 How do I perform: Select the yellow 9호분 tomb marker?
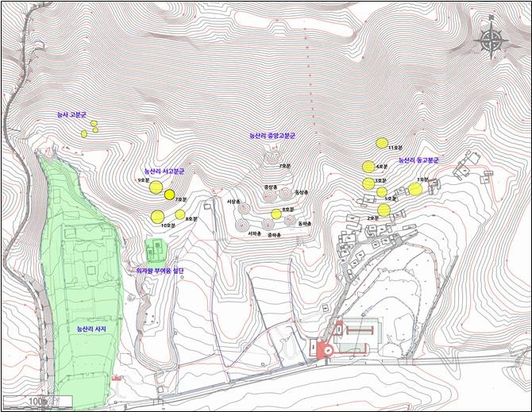[156, 187]
